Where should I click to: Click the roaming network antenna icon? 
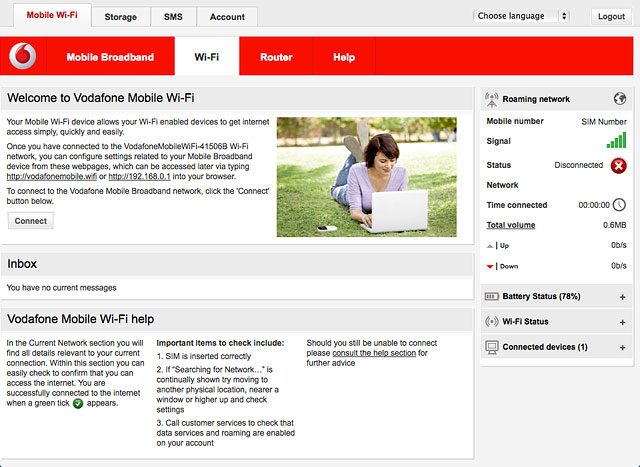491,99
